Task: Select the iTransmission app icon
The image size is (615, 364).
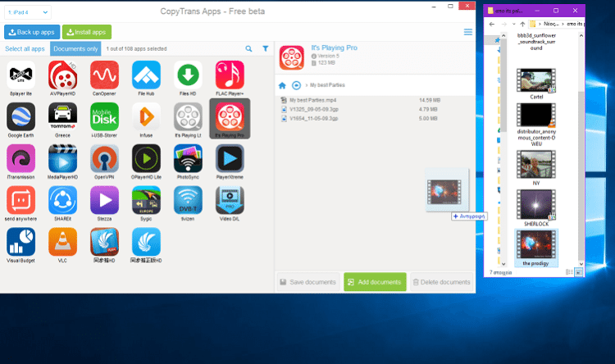Action: pos(20,158)
